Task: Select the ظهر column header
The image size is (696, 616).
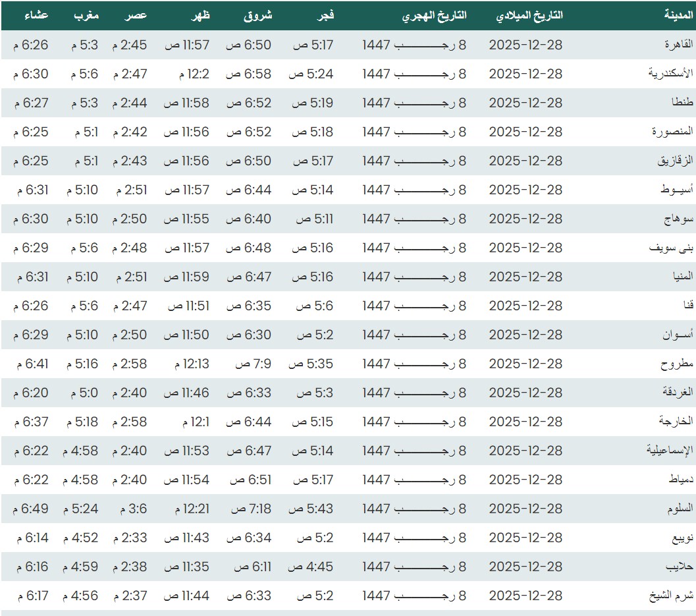Action: [x=199, y=16]
